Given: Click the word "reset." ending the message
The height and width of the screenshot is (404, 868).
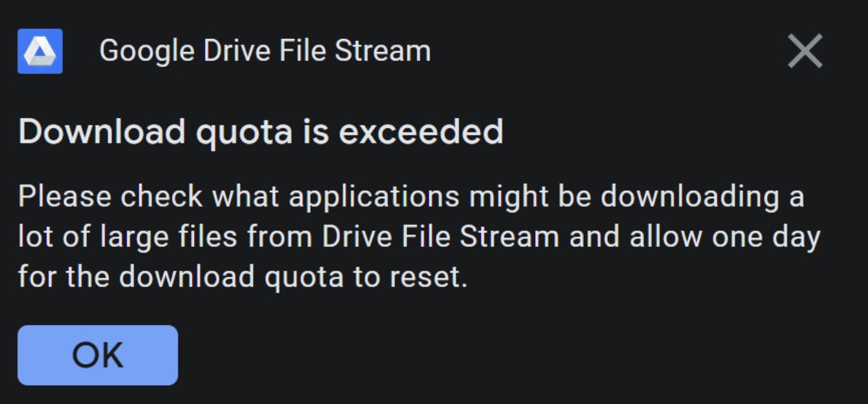Looking at the screenshot, I should coord(428,277).
